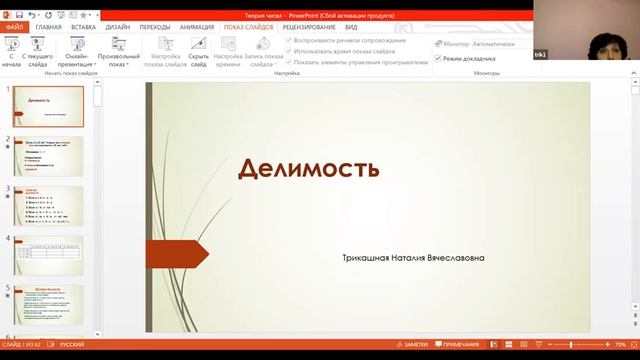Click zoom out minus button
The width and height of the screenshot is (640, 360).
click(x=550, y=344)
